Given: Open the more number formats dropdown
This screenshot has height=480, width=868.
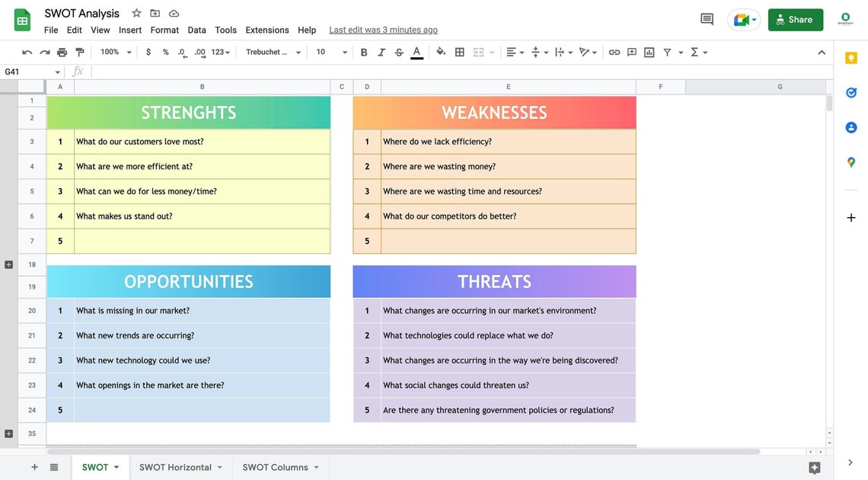Looking at the screenshot, I should pos(220,52).
